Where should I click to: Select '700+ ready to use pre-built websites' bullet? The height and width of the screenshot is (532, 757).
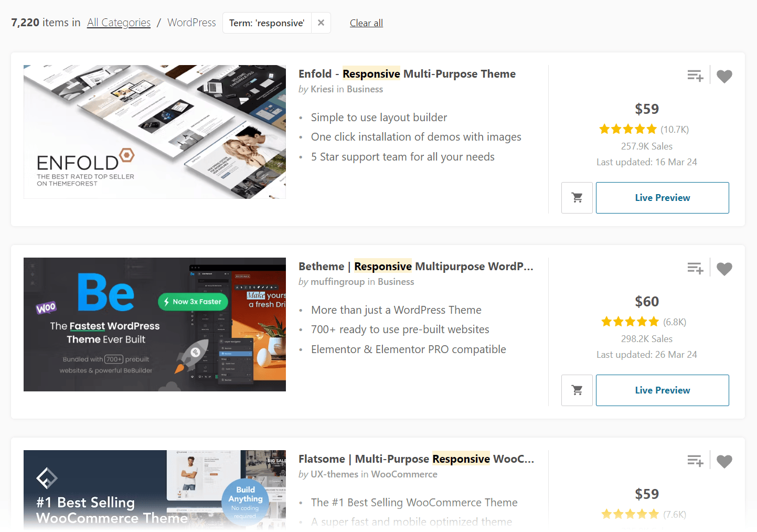pos(400,329)
